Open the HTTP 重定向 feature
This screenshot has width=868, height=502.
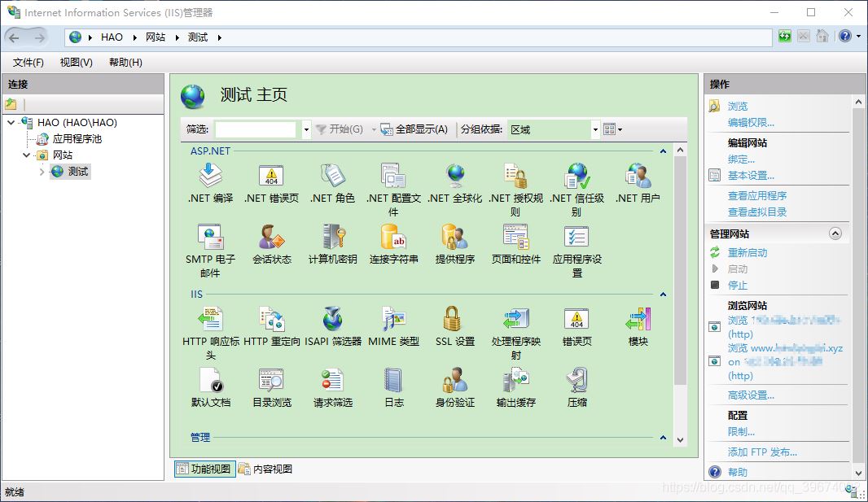coord(271,326)
